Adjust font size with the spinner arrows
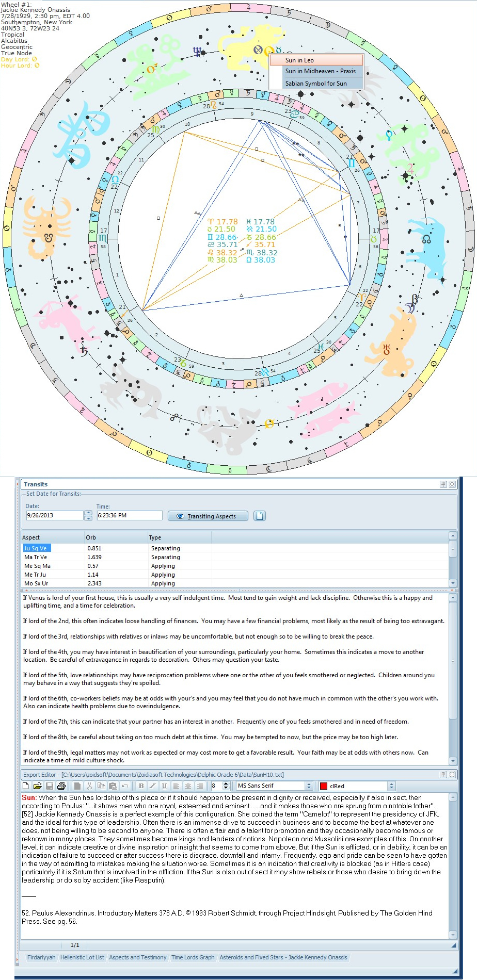Screen dimensions: 477x980 click(226, 786)
